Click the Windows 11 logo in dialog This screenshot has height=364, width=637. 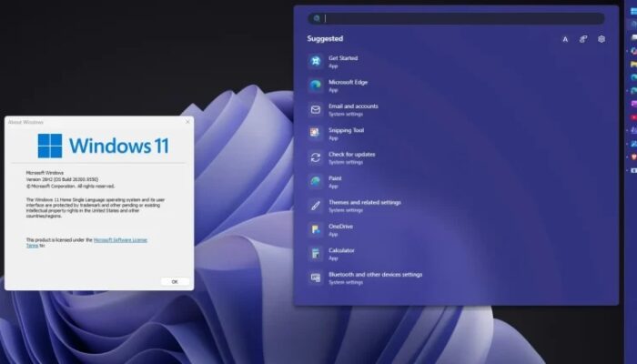(x=103, y=146)
